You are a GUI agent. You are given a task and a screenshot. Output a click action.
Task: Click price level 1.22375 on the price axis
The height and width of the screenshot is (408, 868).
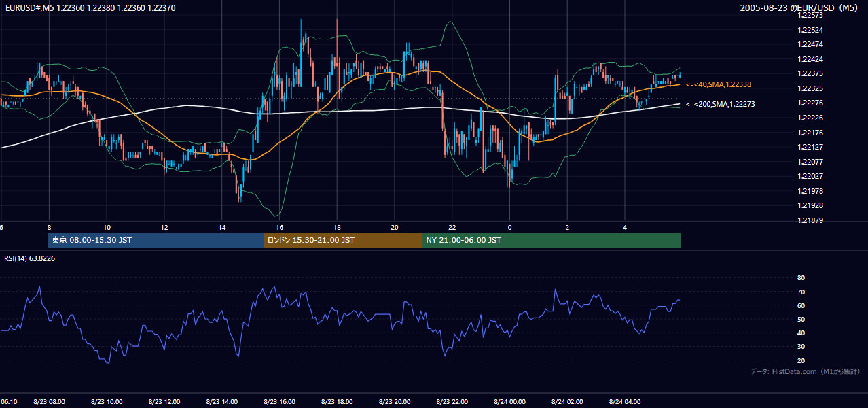pos(811,73)
